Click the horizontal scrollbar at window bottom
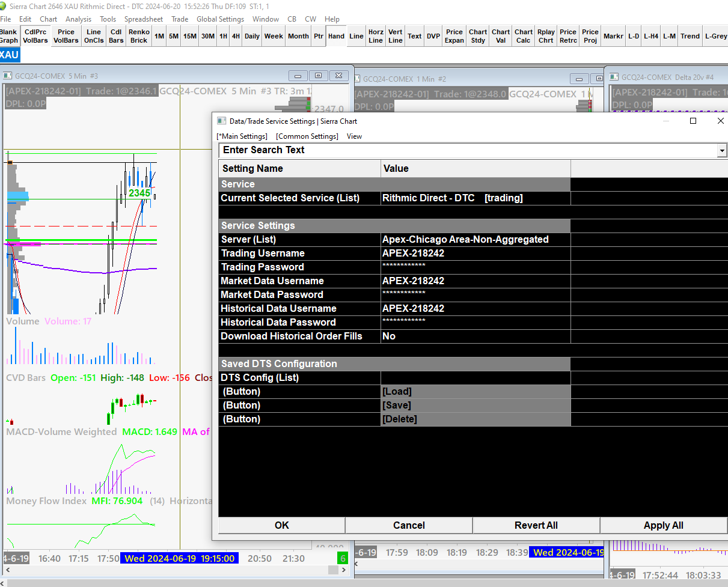728x587 pixels. click(361, 583)
